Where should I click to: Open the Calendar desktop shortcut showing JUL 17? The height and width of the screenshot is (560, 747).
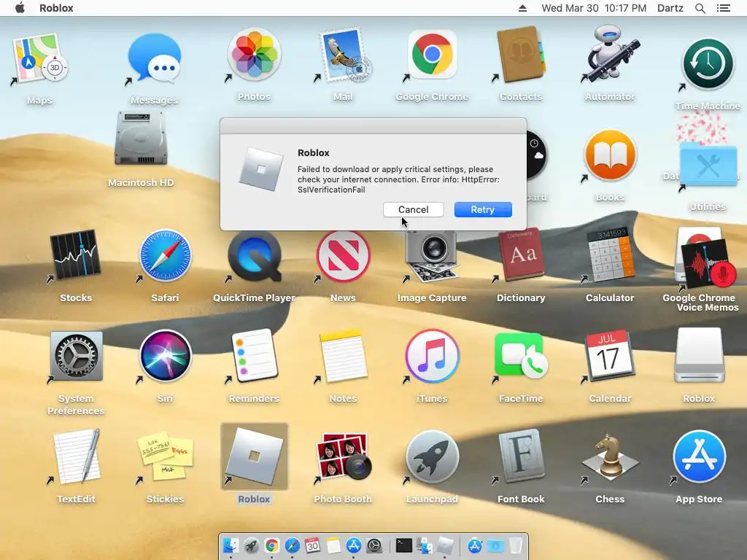[610, 356]
